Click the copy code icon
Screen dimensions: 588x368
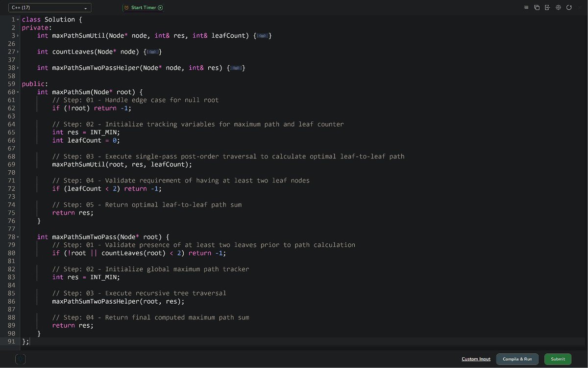(x=537, y=8)
